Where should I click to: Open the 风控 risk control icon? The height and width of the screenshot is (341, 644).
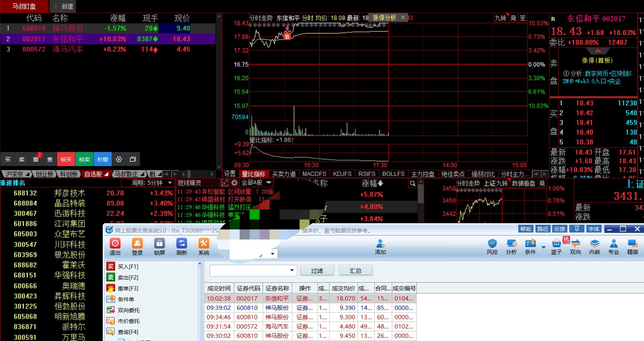point(492,247)
